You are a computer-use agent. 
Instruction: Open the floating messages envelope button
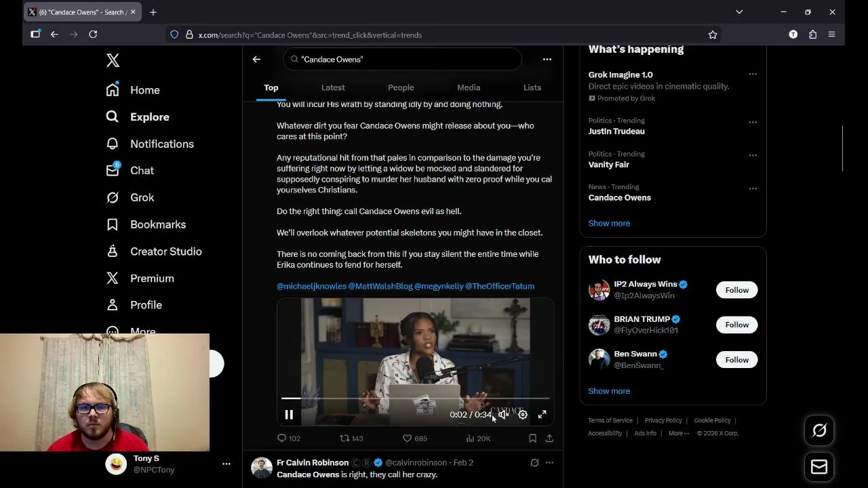click(x=819, y=466)
